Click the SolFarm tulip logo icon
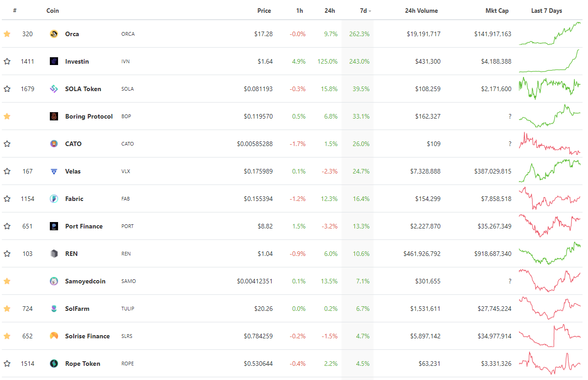588x380 pixels. pos(54,309)
